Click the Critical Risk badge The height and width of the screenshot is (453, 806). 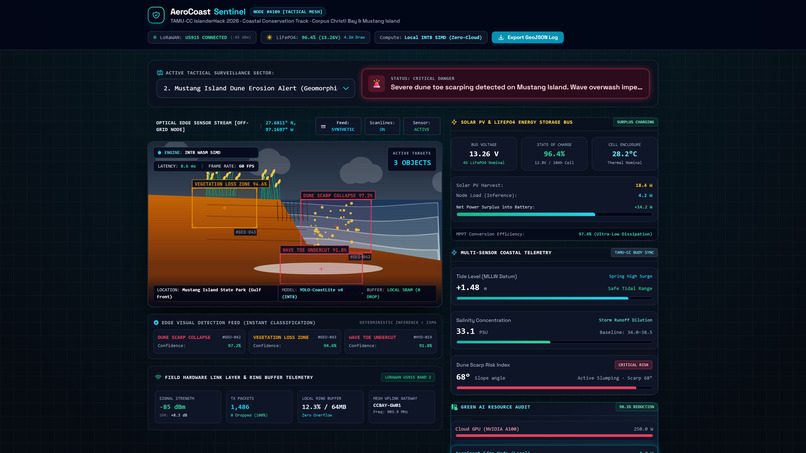633,365
